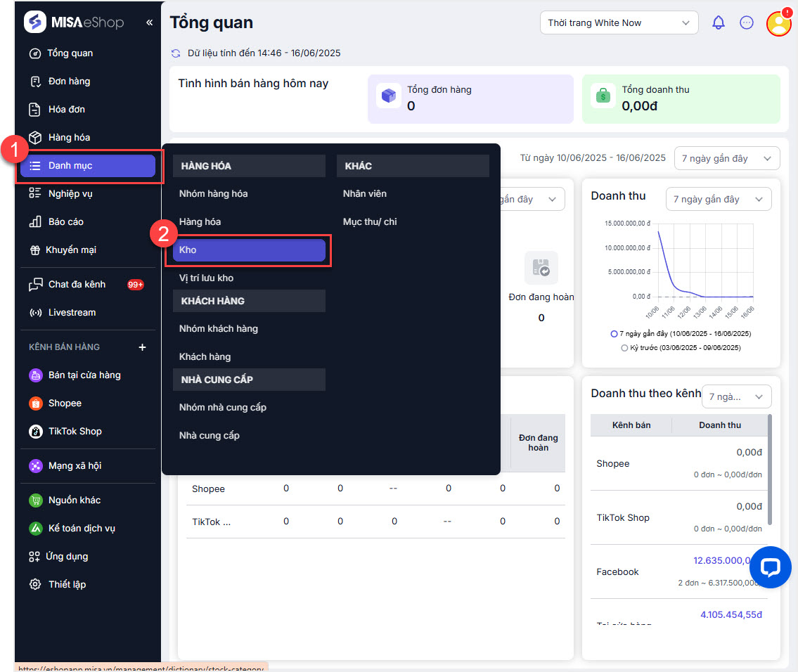Viewport: 798px width, 672px height.
Task: Expand the Thời trang White Now store dropdown
Action: pos(619,23)
